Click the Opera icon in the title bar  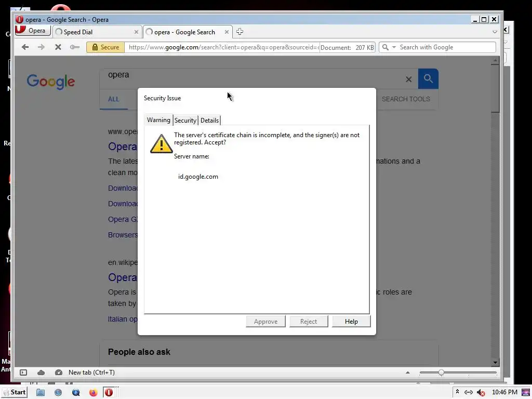coord(19,19)
